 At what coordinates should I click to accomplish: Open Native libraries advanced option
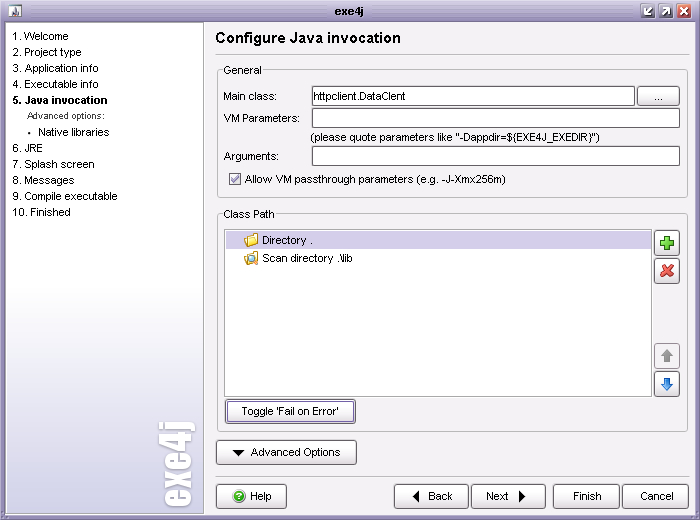point(74,132)
